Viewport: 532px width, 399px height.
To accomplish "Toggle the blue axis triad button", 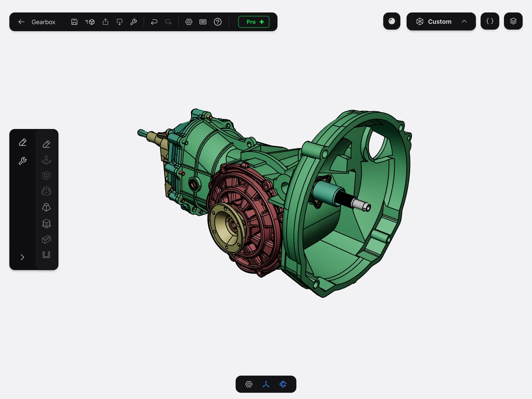I will tap(266, 384).
